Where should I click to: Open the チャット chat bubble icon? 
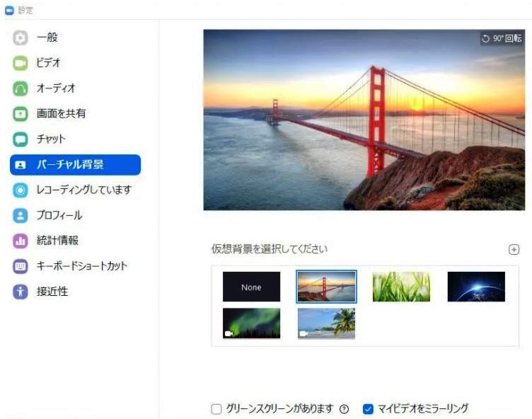pyautogui.click(x=21, y=139)
